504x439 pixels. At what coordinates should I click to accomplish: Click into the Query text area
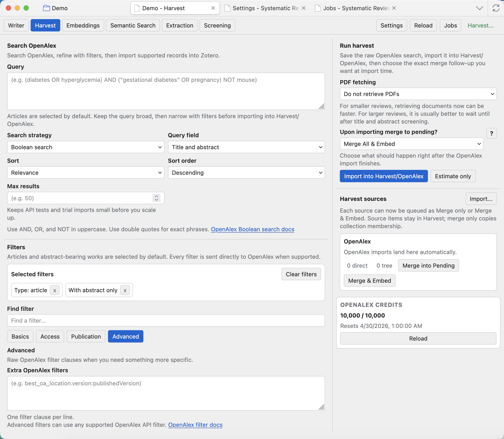[x=166, y=91]
